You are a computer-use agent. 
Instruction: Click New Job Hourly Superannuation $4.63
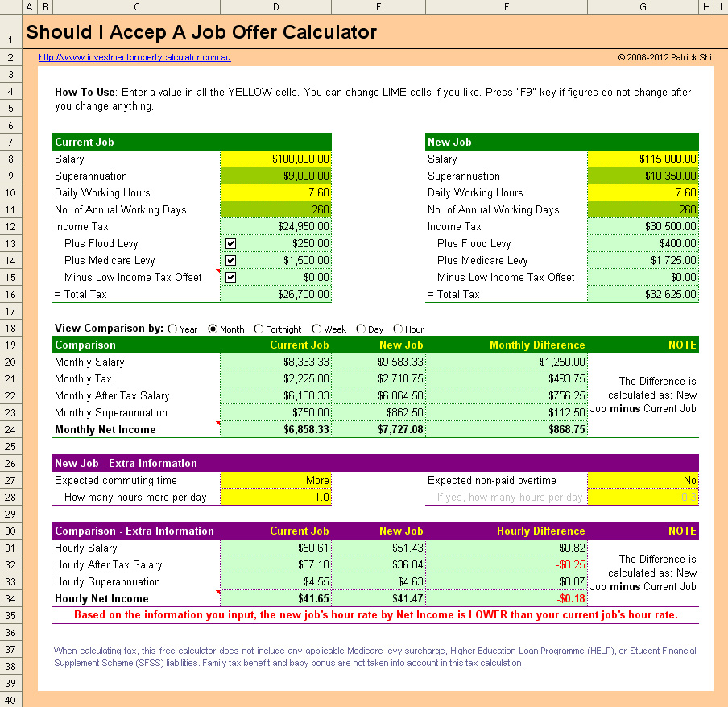(x=378, y=582)
